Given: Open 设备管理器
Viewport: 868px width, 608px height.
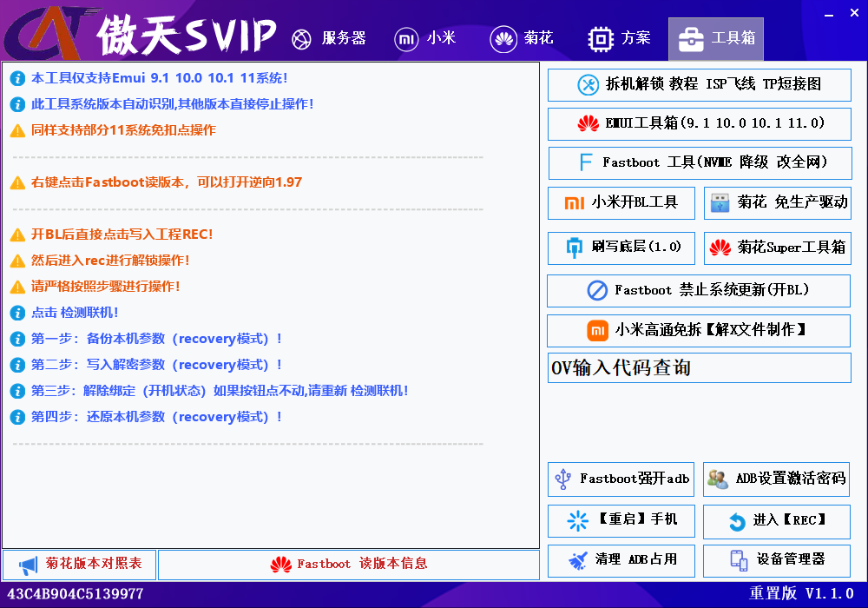Looking at the screenshot, I should point(777,561).
